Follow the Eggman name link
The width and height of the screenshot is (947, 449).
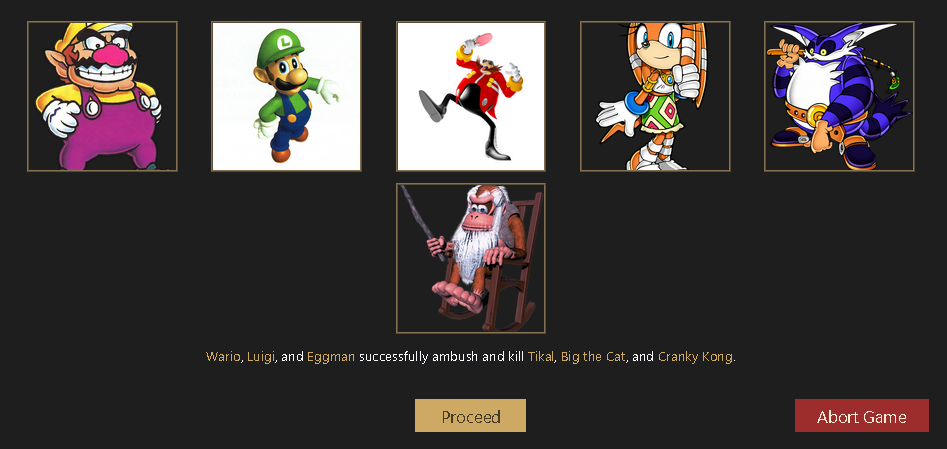coord(331,357)
